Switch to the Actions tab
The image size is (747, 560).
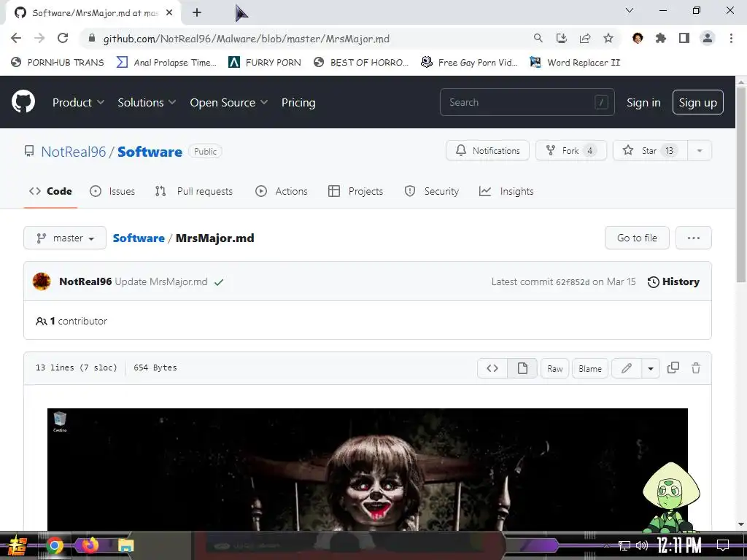282,191
